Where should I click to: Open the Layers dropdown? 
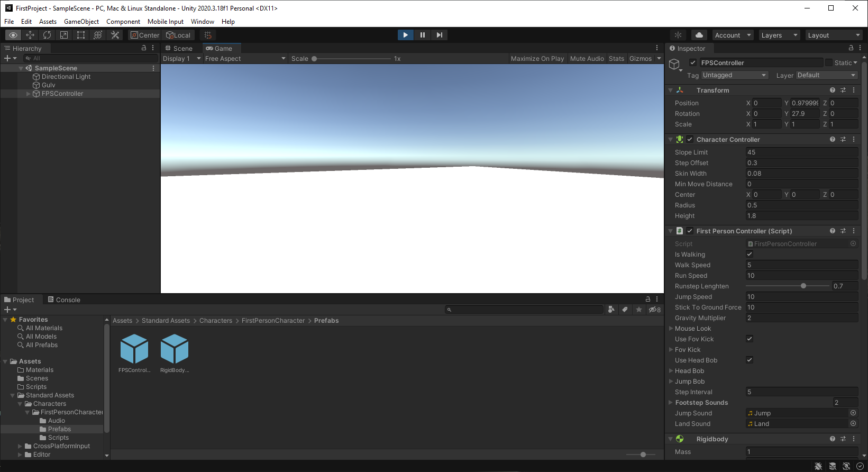780,35
